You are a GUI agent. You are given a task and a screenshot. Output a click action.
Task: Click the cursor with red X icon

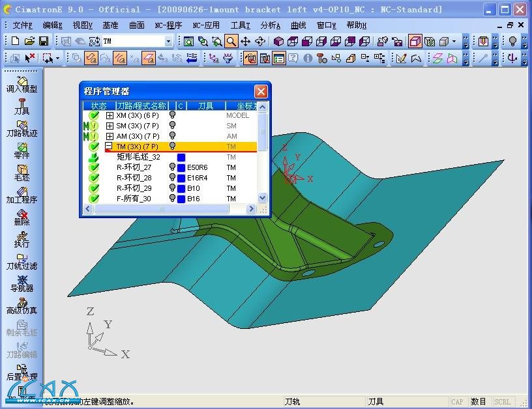30,58
